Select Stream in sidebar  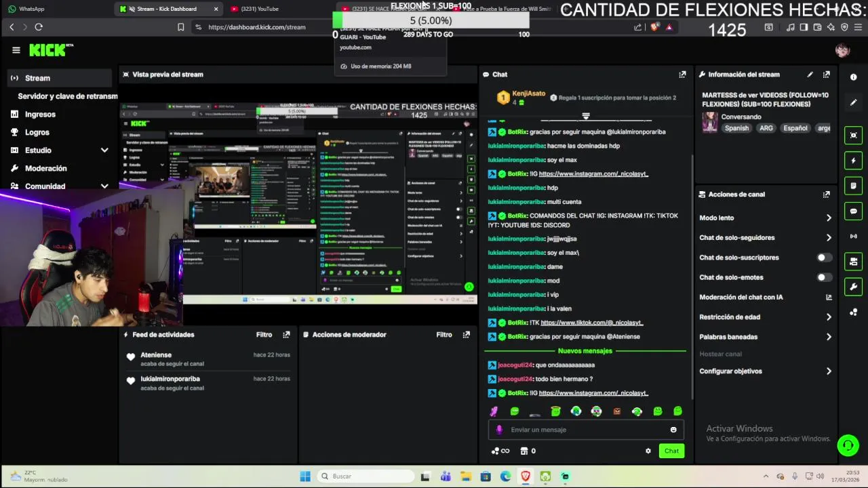[x=60, y=78]
